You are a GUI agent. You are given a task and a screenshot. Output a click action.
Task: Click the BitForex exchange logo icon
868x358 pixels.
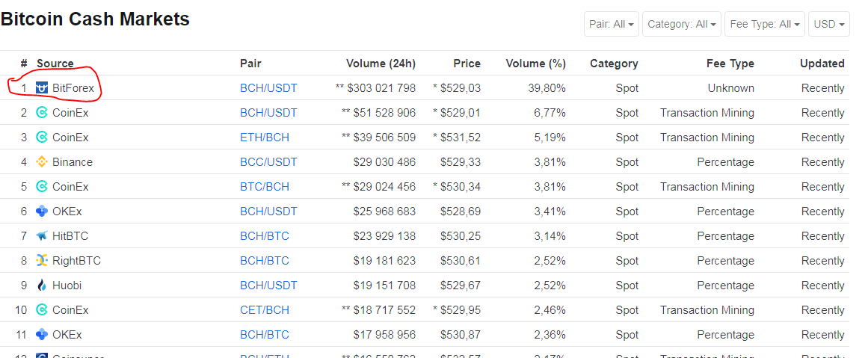42,88
